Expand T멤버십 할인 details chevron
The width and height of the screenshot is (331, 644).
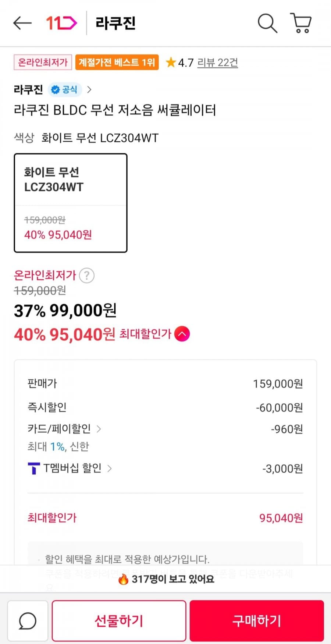tap(109, 468)
